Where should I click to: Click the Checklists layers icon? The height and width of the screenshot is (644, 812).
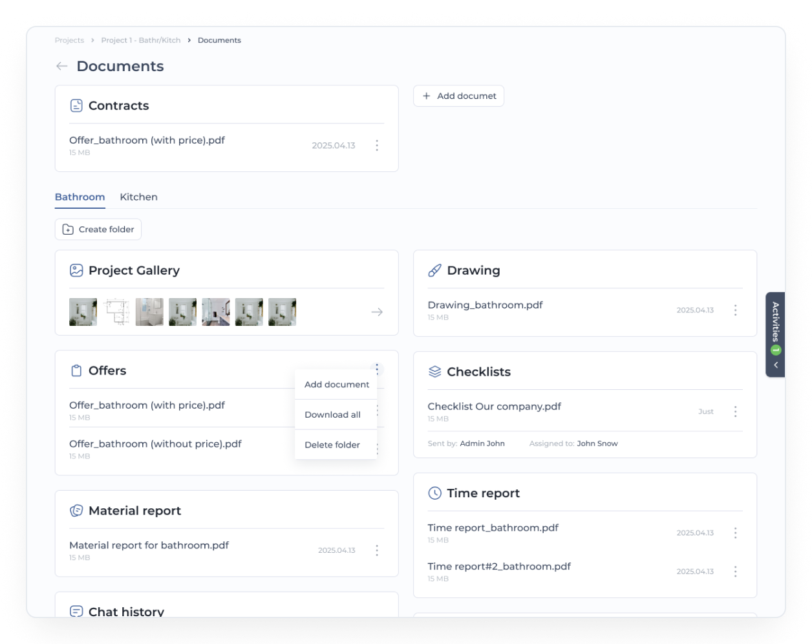[x=434, y=372]
